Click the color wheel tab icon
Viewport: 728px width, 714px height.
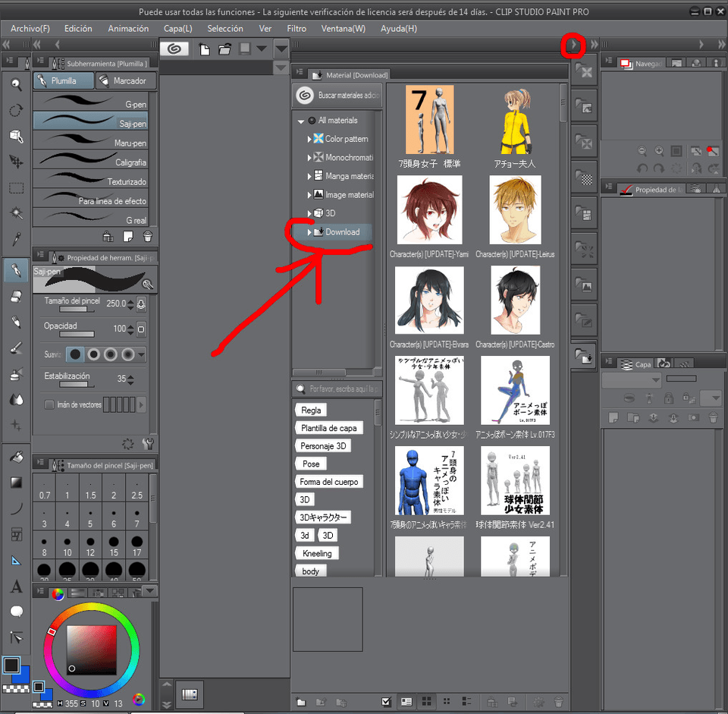(x=58, y=593)
